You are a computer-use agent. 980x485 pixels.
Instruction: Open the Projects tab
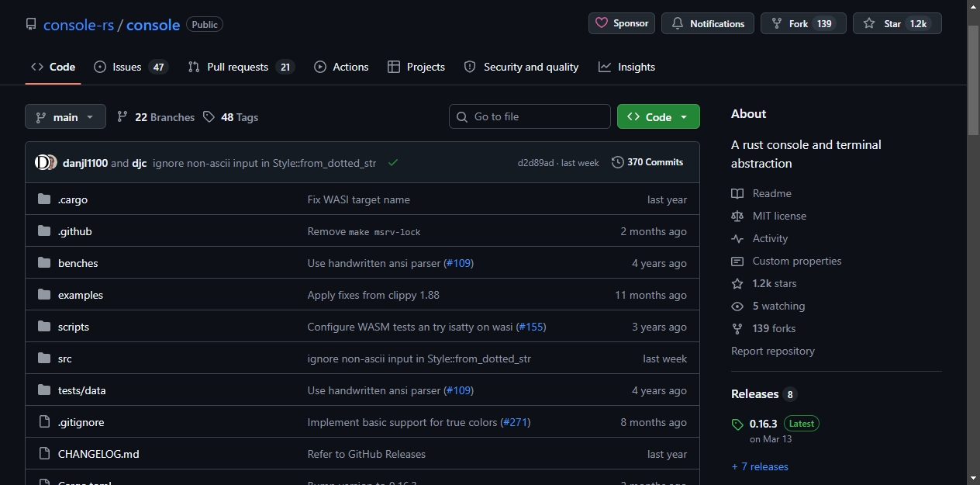pyautogui.click(x=416, y=67)
